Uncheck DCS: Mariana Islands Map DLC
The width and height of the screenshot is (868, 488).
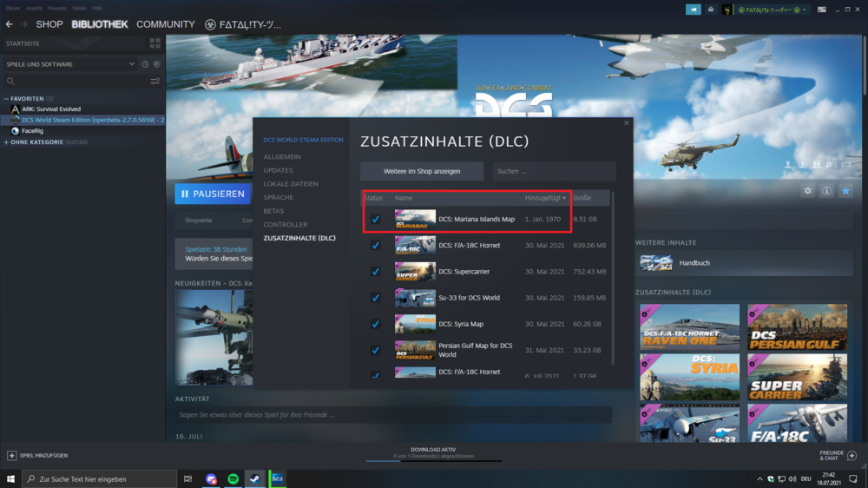click(x=375, y=219)
